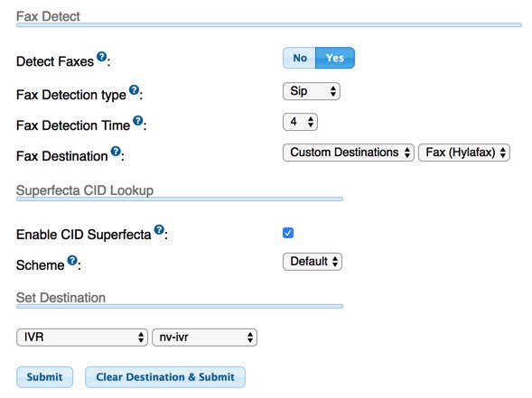The image size is (532, 398).
Task: Click the Superfecta CID Lookup heading
Action: click(x=85, y=190)
